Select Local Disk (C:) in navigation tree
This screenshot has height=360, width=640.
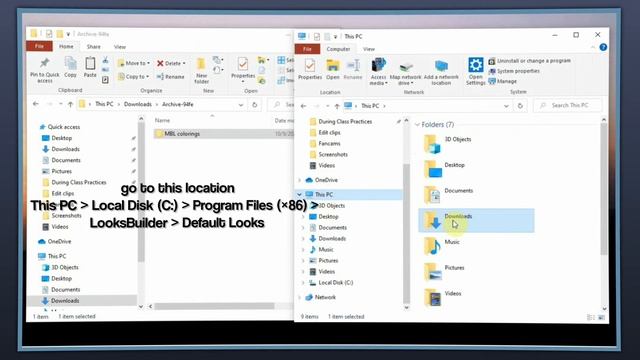tap(331, 282)
